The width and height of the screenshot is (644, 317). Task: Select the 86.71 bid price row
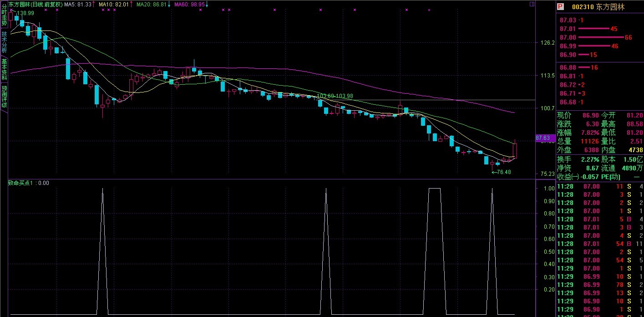(600, 93)
